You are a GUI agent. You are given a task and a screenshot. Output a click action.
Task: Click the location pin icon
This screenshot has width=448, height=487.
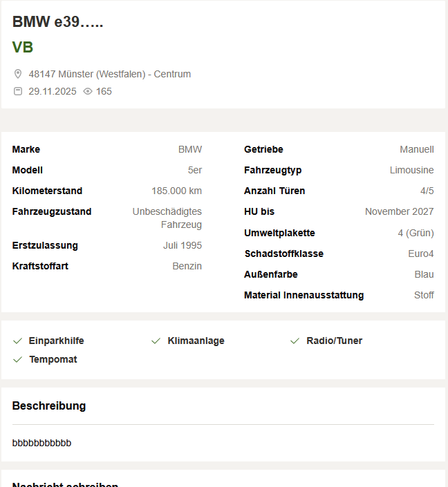tap(18, 74)
